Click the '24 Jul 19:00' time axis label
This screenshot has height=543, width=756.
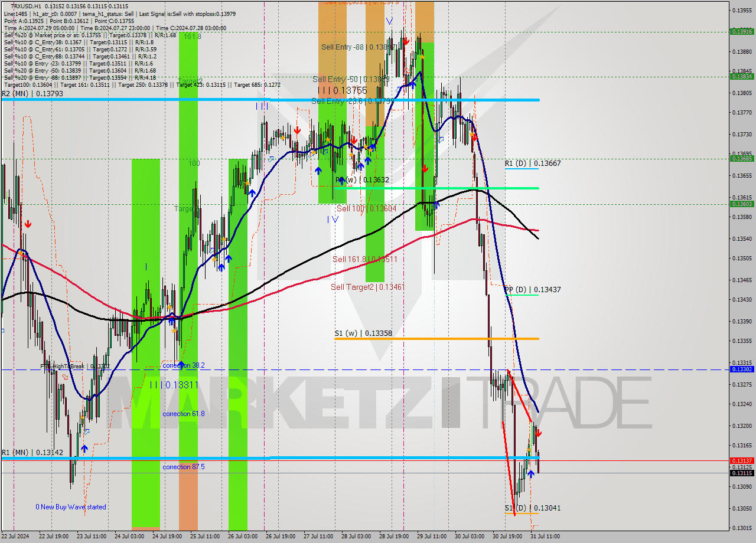point(167,537)
